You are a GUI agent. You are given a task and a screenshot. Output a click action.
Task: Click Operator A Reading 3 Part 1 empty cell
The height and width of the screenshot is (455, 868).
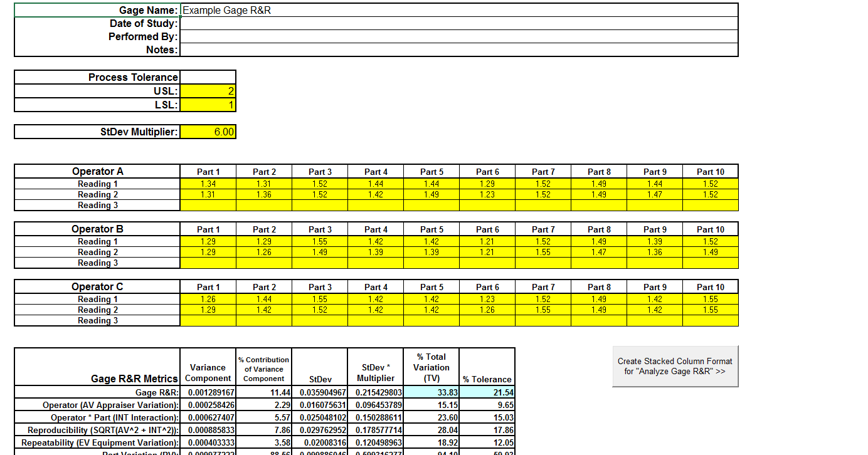[208, 205]
